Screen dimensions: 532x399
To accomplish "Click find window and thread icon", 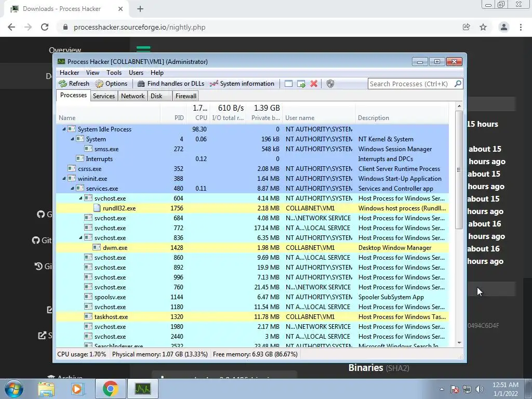I will pyautogui.click(x=301, y=84).
